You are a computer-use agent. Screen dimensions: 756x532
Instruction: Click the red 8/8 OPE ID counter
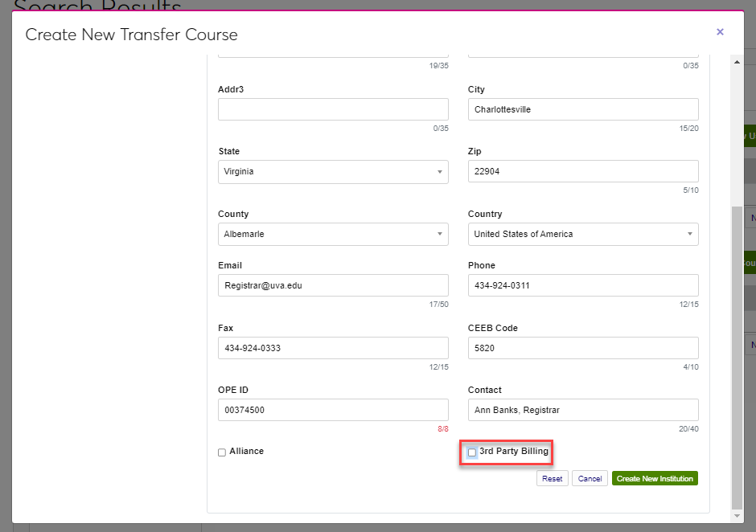pyautogui.click(x=443, y=429)
